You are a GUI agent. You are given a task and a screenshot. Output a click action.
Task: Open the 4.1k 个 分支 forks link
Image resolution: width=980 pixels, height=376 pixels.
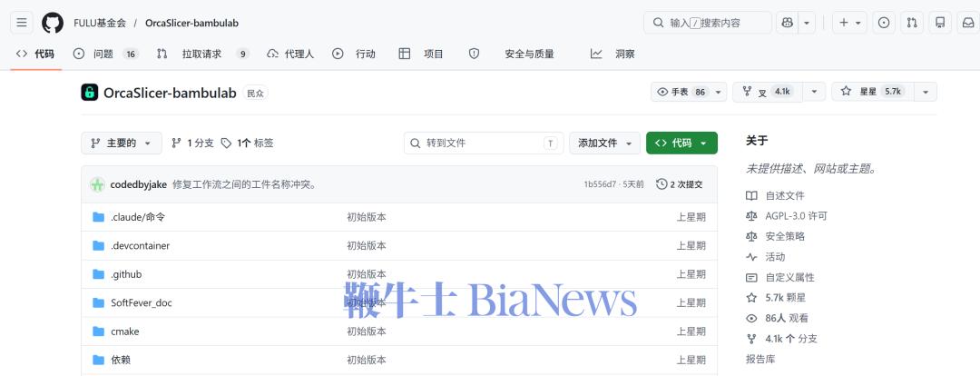791,339
